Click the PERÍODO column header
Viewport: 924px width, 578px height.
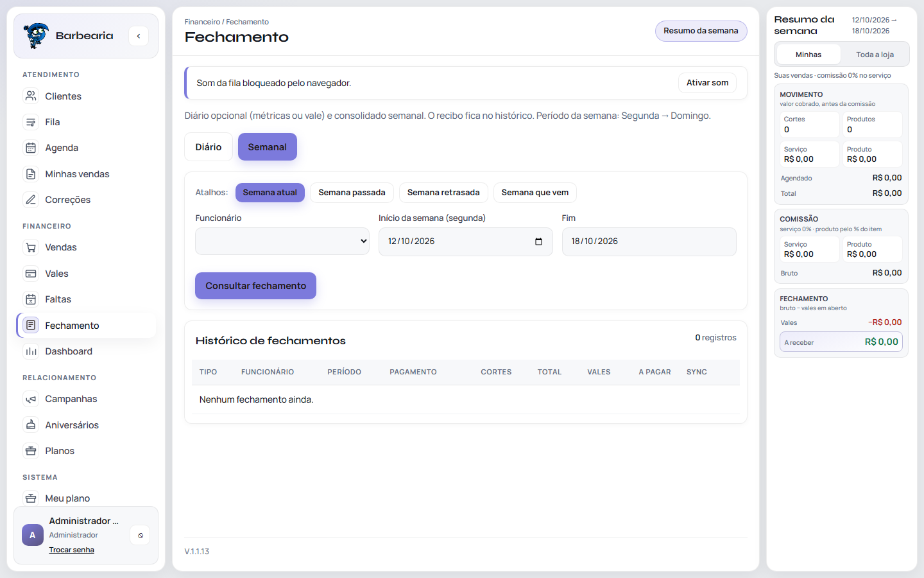point(345,372)
